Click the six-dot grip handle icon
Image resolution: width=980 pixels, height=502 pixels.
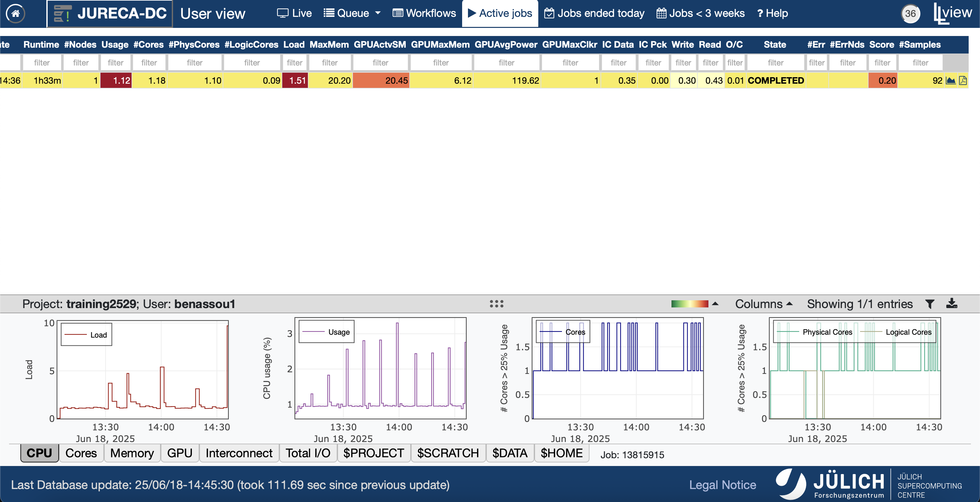click(496, 304)
